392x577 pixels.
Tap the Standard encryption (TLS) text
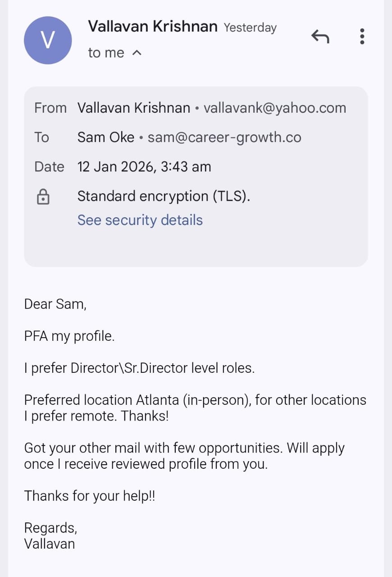click(164, 196)
